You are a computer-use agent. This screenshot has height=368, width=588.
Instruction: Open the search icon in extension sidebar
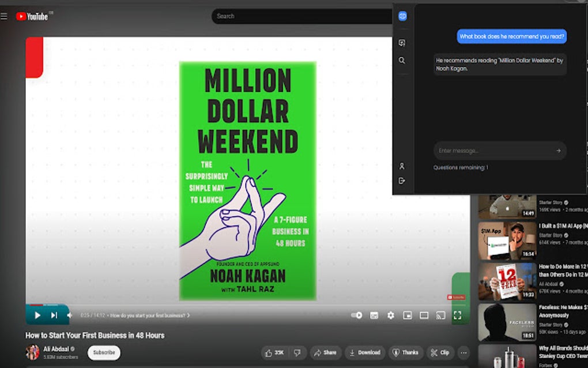(x=402, y=61)
